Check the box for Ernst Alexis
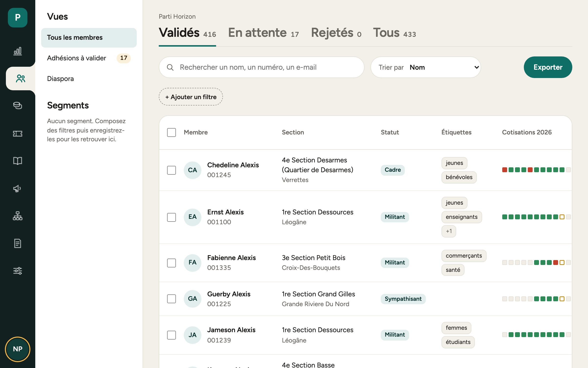Viewport: 588px width, 368px height. click(171, 217)
